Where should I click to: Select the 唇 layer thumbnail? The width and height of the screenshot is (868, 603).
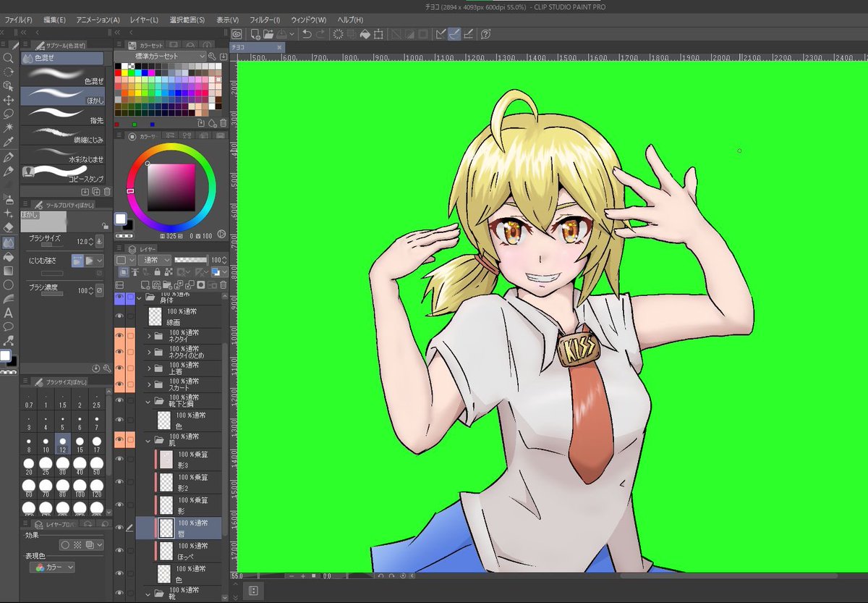coord(166,526)
